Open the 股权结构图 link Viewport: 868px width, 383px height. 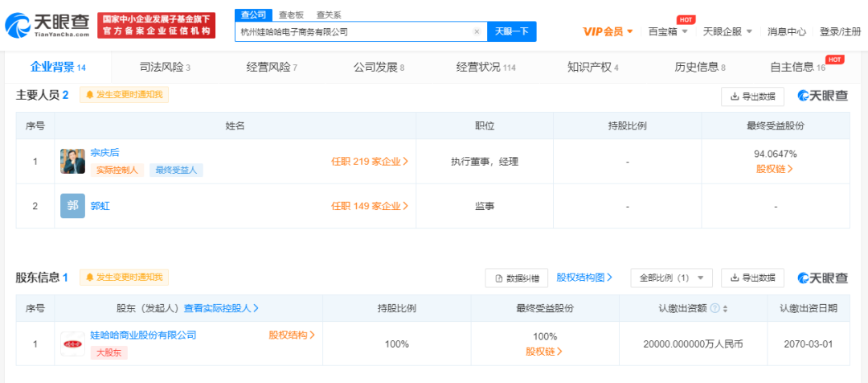tap(584, 278)
